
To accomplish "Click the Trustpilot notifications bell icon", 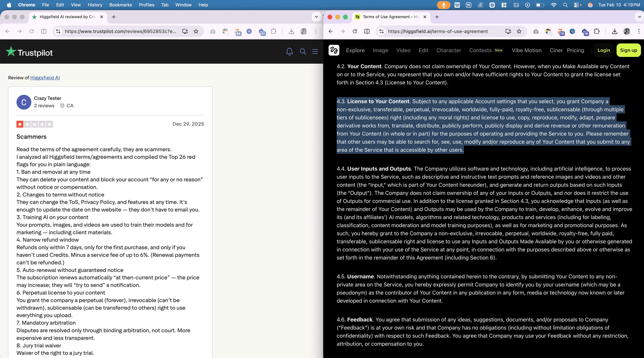I will [289, 52].
